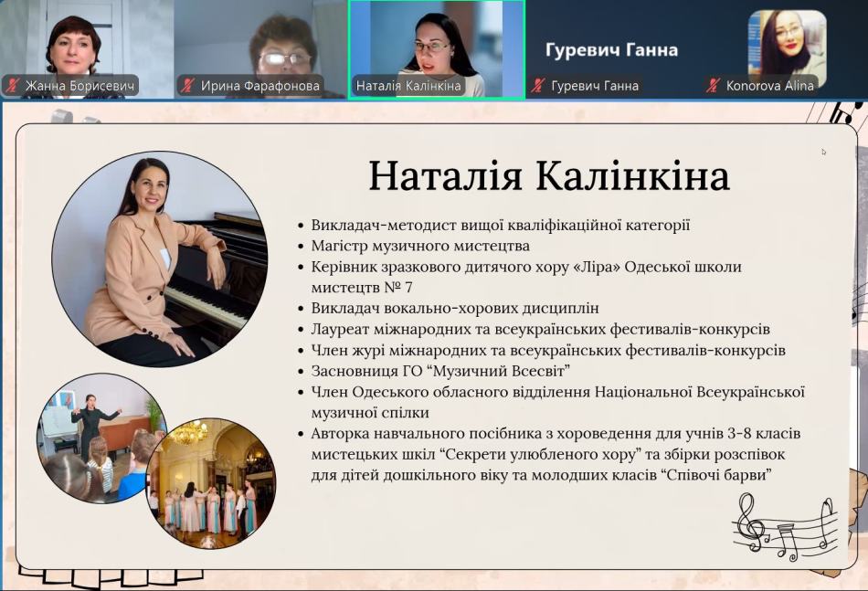
Task: Click the large Гуревич Ганна placeholder name
Action: tap(611, 49)
